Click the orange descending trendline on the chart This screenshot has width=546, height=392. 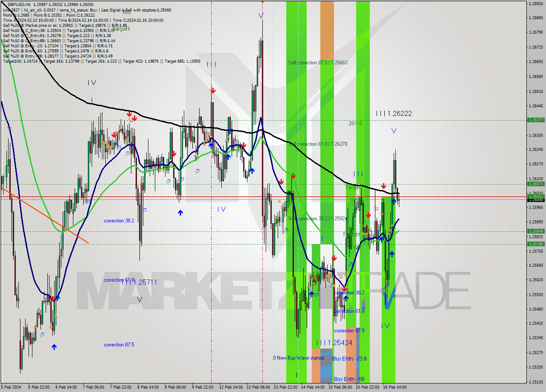(44, 215)
